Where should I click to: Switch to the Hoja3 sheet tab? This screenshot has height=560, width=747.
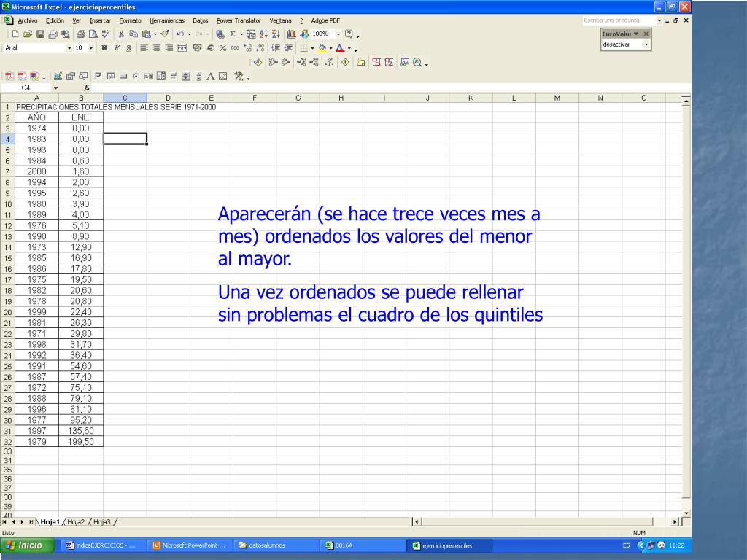click(102, 522)
